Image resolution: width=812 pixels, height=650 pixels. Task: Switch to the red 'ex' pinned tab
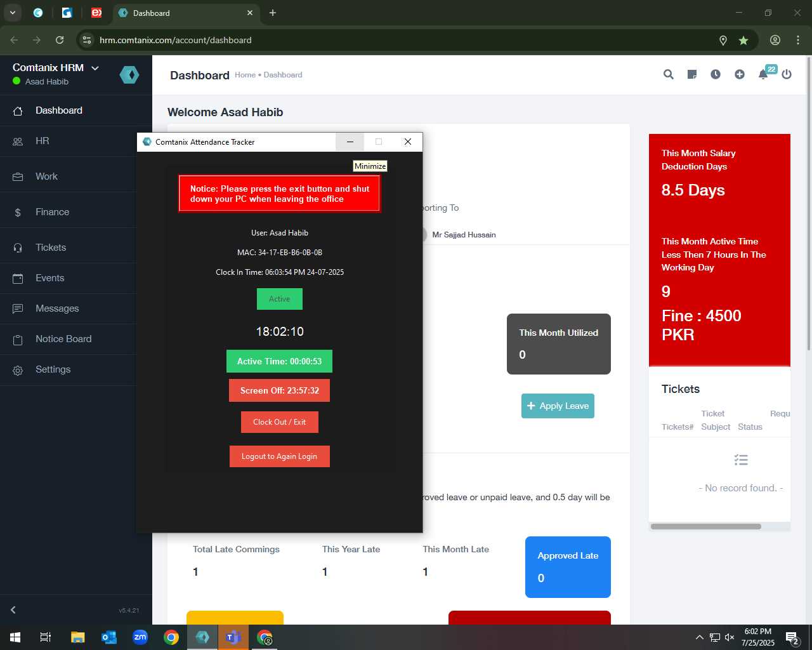pyautogui.click(x=96, y=13)
